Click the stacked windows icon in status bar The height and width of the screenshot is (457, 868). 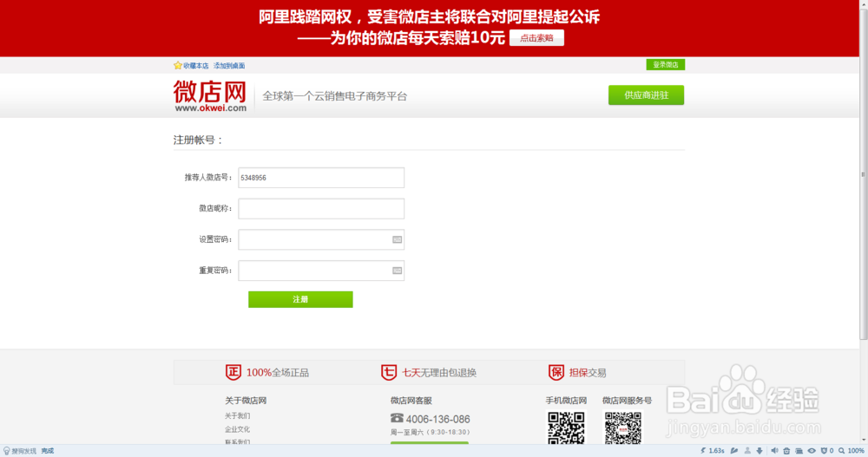tap(799, 451)
